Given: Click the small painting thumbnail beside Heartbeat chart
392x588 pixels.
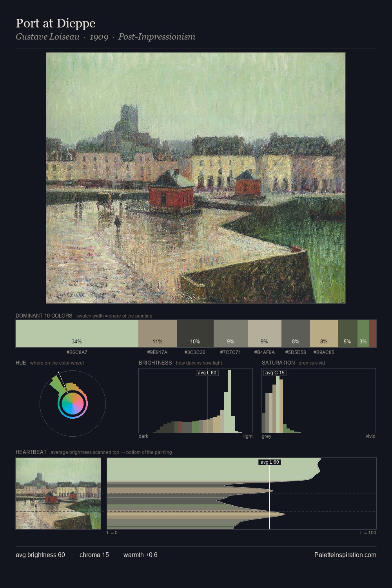Looking at the screenshot, I should (58, 494).
